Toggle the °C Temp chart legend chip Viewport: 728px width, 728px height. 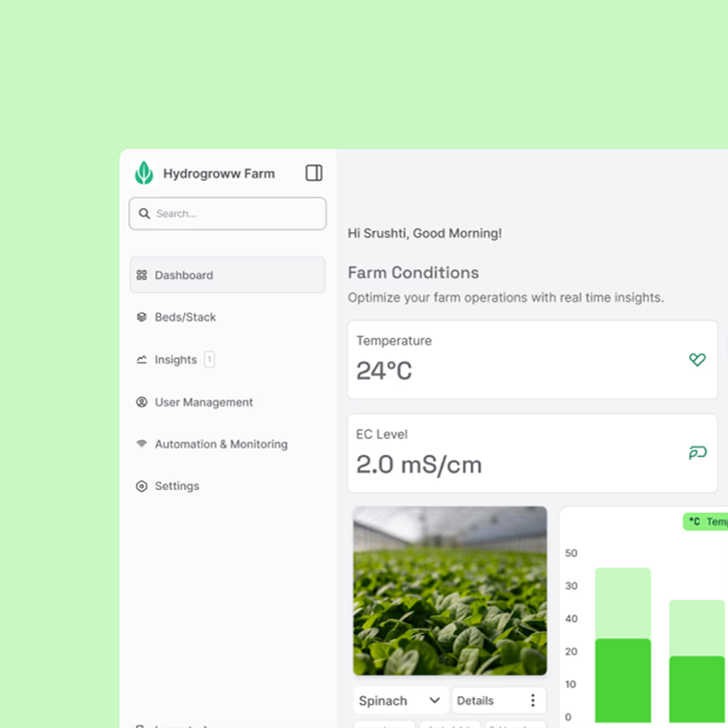point(706,522)
